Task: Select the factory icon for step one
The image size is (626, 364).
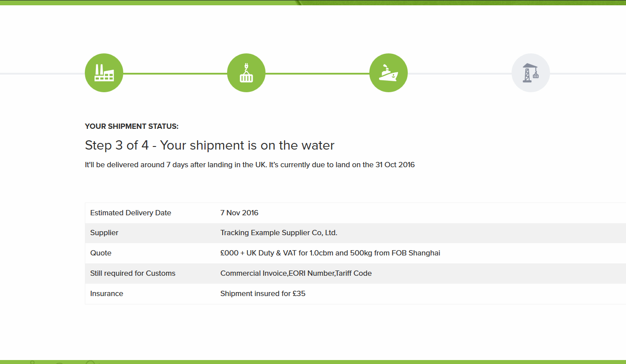Action: pos(104,72)
